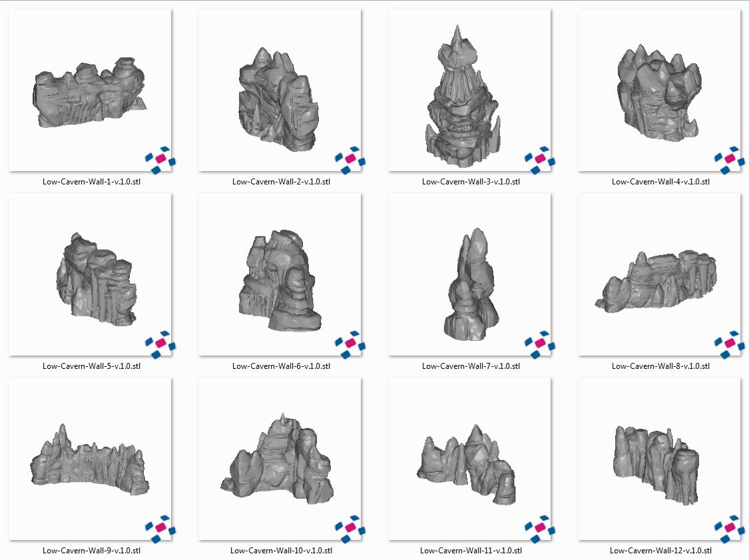
Task: Click the badge icon on Low-Cavern-Wall-6 thumbnail
Action: coord(350,344)
